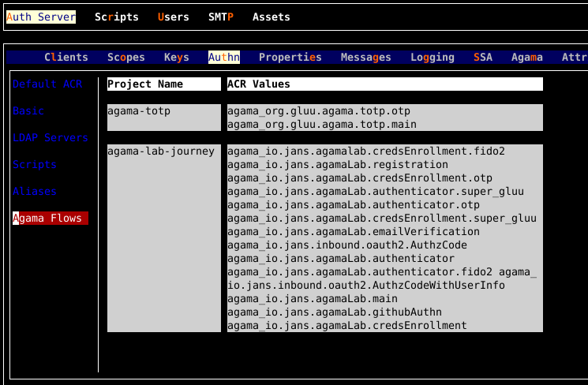This screenshot has height=385, width=588.
Task: Select LDAP Servers in the sidebar
Action: [50, 138]
